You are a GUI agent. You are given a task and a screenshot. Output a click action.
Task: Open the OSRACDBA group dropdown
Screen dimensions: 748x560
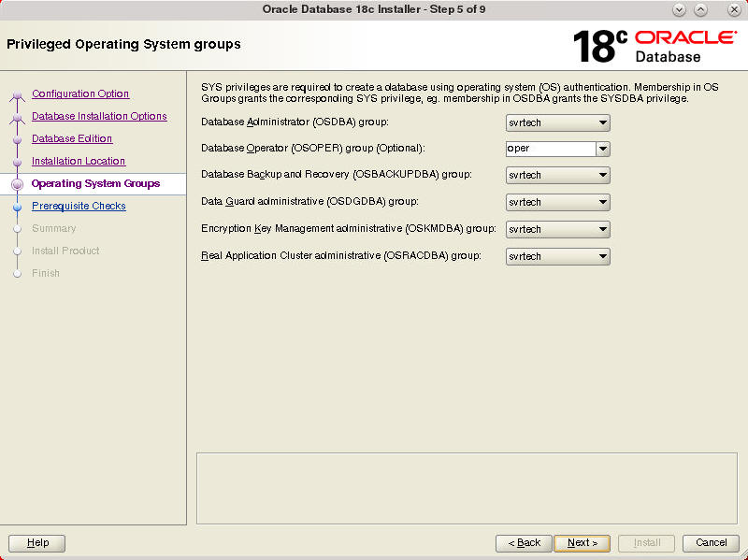pos(557,256)
